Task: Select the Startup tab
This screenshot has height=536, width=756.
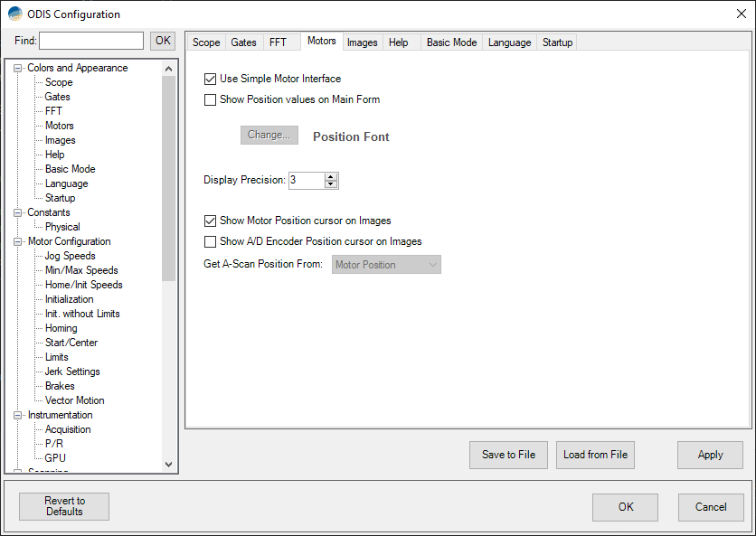Action: click(557, 42)
